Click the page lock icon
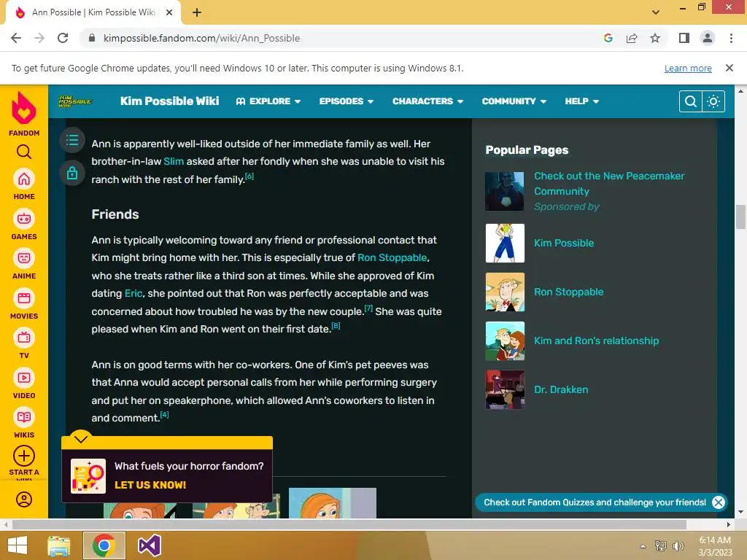 pos(72,173)
